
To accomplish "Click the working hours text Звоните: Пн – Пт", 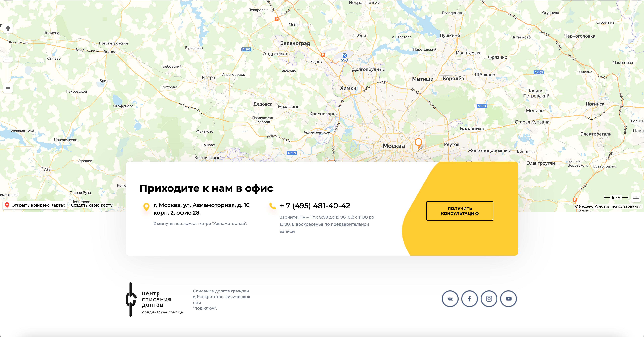I will pos(327,224).
